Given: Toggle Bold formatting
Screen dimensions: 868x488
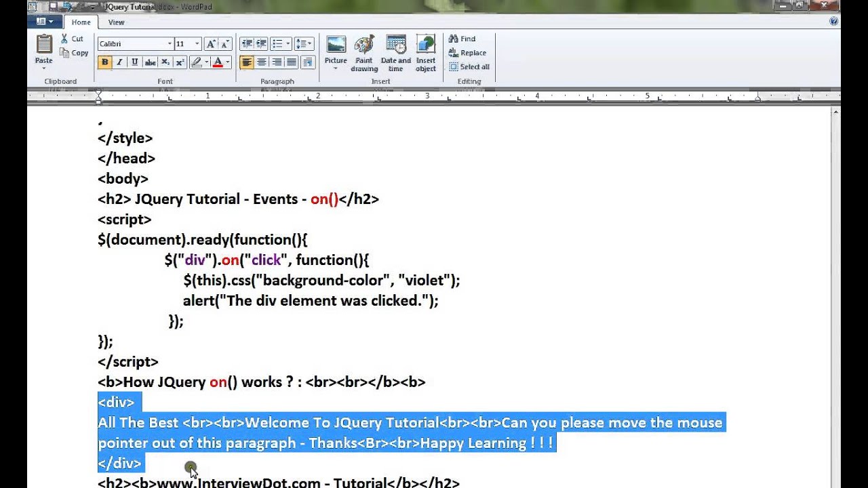Looking at the screenshot, I should click(x=104, y=62).
